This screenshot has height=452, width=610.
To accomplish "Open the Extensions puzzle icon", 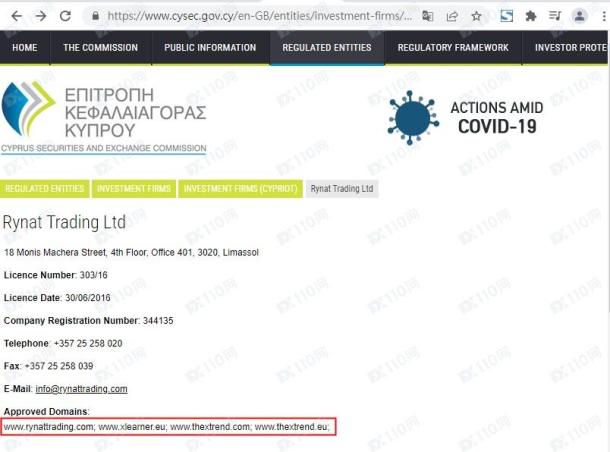I will point(531,16).
